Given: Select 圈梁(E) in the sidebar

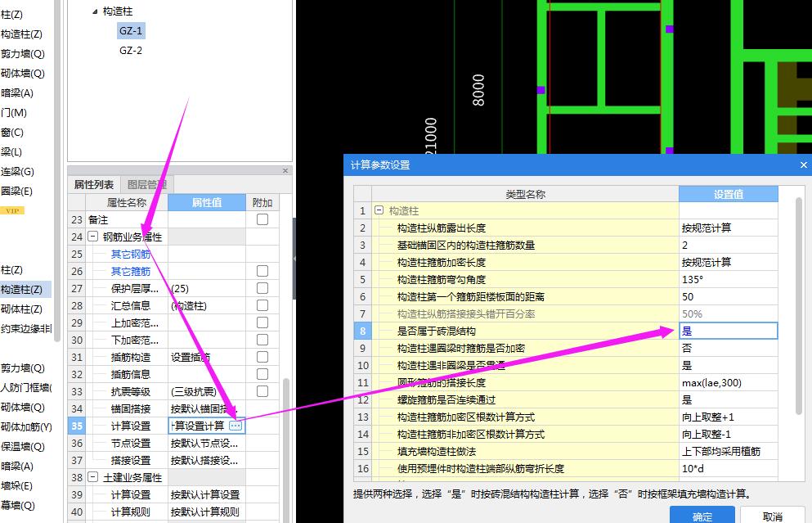Looking at the screenshot, I should click(x=16, y=191).
